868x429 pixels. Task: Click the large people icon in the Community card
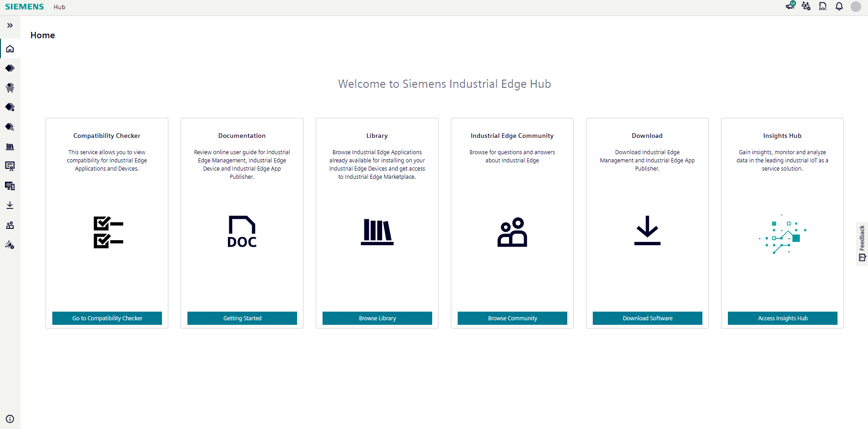pyautogui.click(x=512, y=232)
